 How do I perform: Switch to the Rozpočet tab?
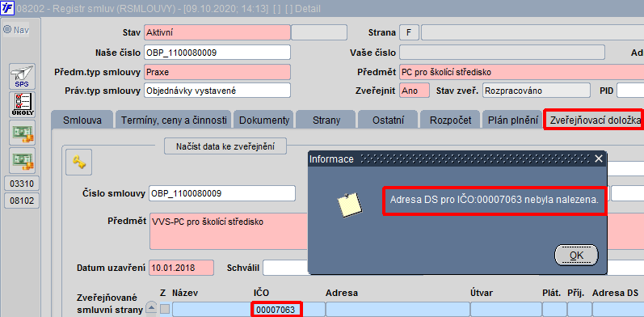(450, 120)
